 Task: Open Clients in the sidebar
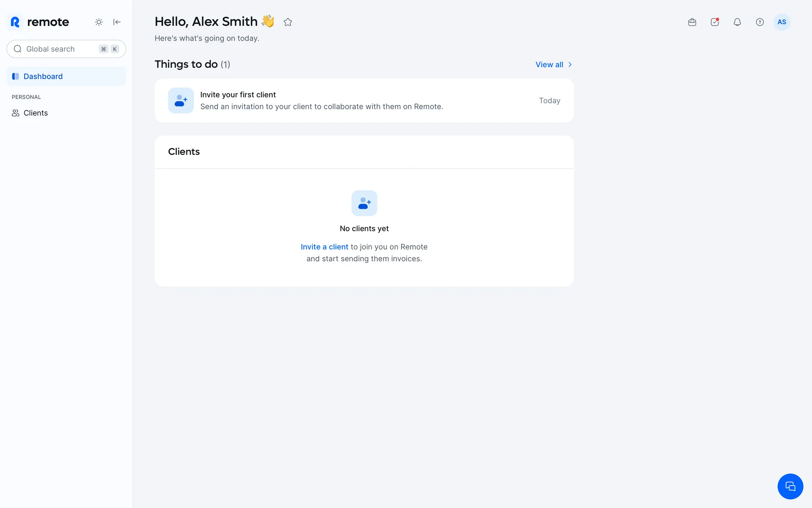pos(36,113)
